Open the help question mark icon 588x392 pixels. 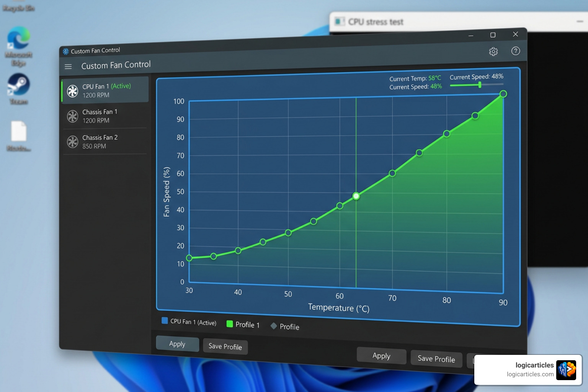tap(516, 51)
